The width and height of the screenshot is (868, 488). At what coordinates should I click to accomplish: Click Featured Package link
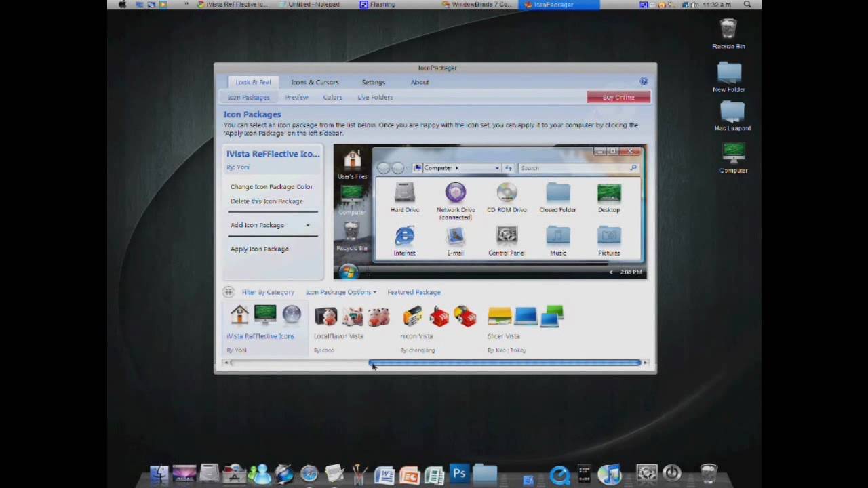tap(414, 292)
